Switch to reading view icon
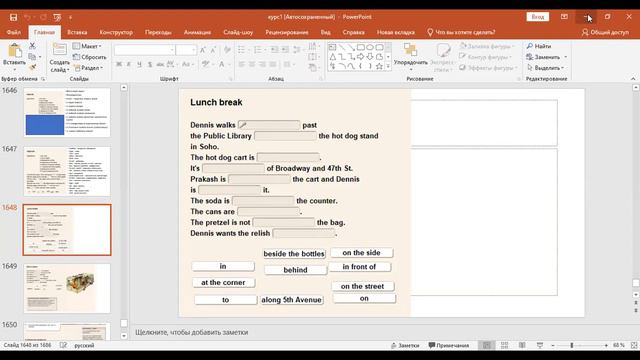 [x=522, y=345]
